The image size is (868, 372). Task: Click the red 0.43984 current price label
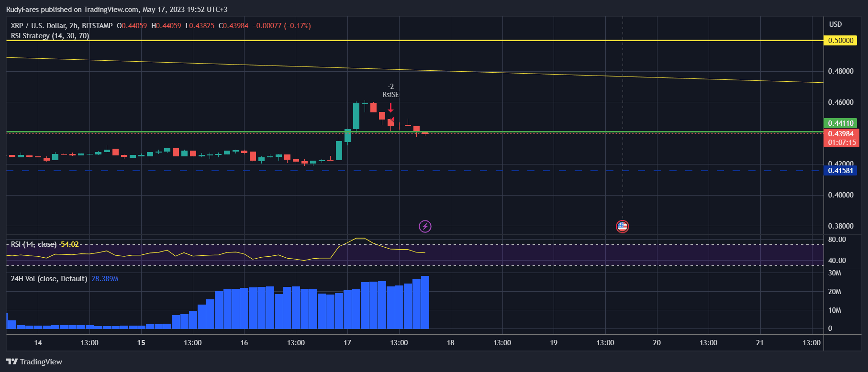840,134
